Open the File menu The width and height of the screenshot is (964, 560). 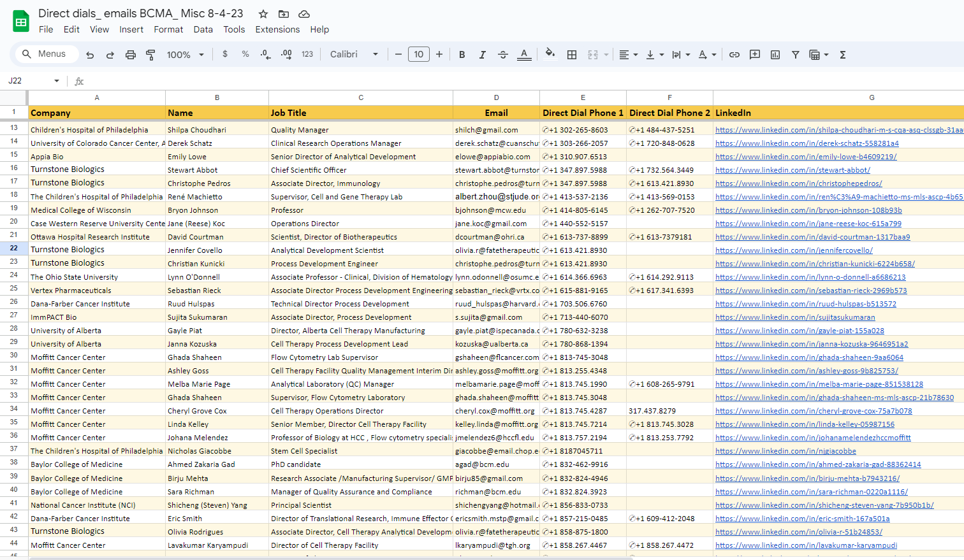(46, 29)
